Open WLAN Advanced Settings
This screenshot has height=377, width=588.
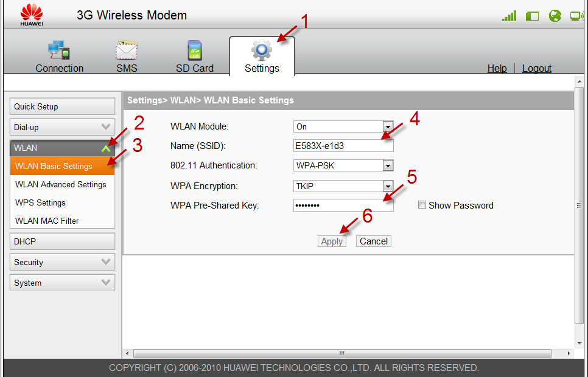[x=61, y=184]
